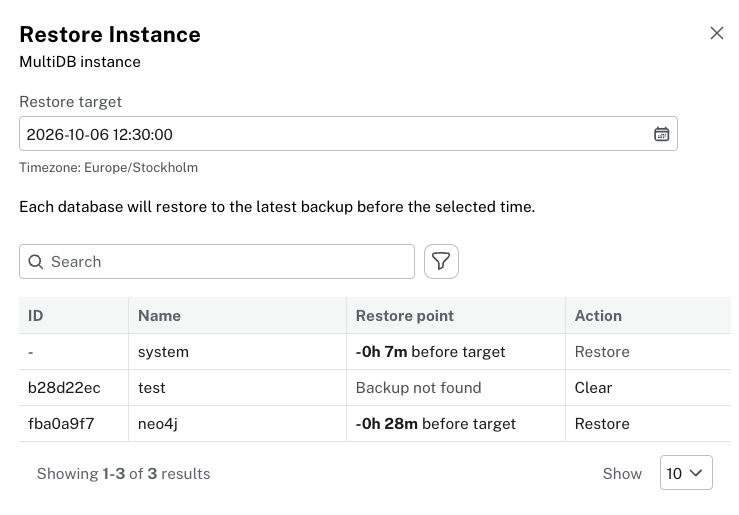The image size is (739, 515).
Task: Click the 'Showing 1-3 of 3 results' text
Action: coord(123,474)
